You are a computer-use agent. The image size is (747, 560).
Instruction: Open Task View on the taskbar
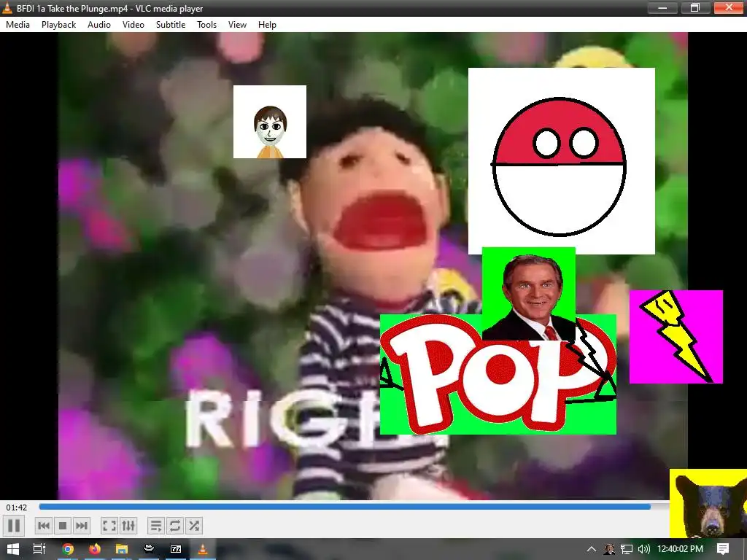pyautogui.click(x=39, y=549)
